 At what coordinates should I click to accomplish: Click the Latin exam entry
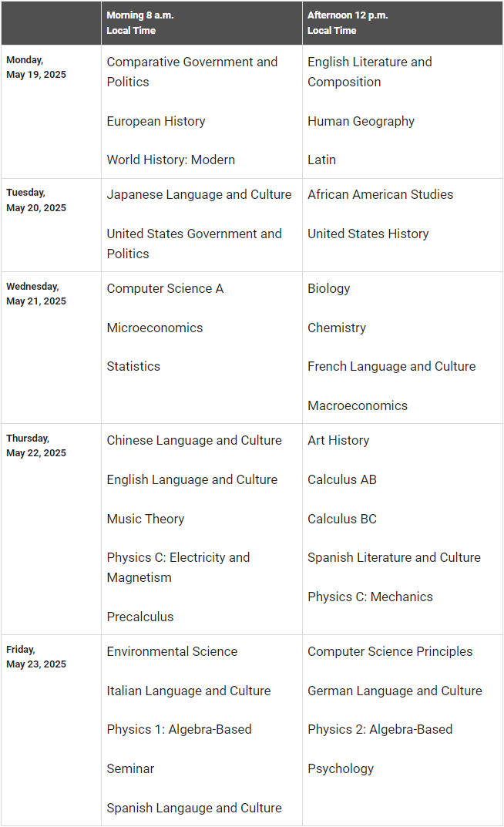(x=321, y=160)
